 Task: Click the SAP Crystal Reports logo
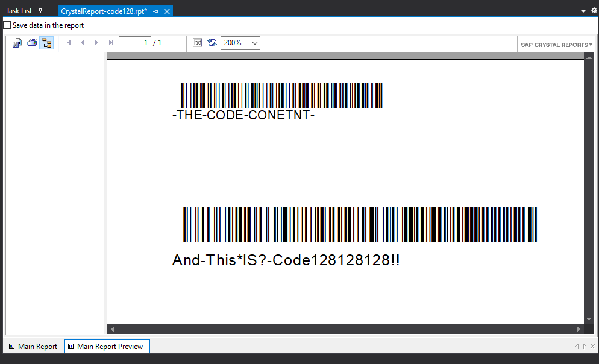(557, 45)
